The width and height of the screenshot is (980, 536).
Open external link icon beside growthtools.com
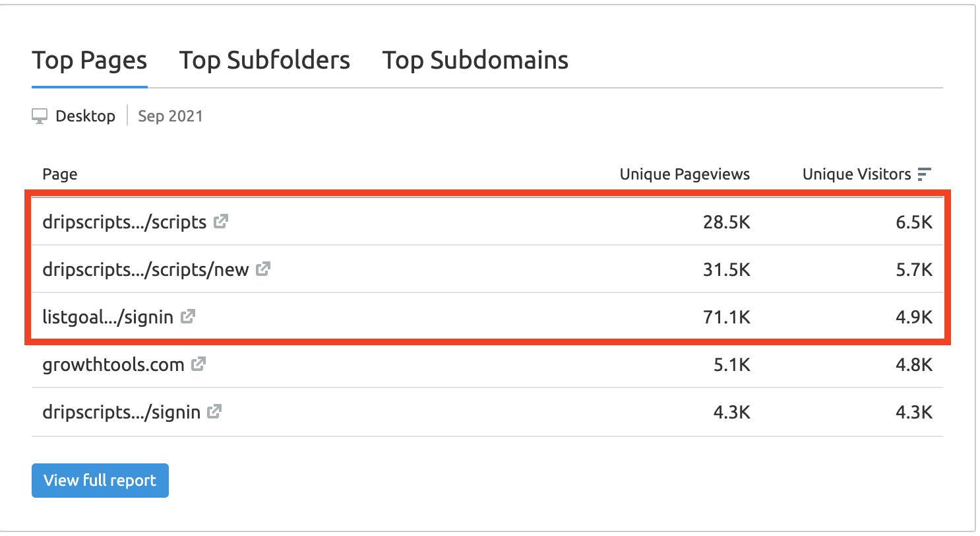[x=199, y=364]
